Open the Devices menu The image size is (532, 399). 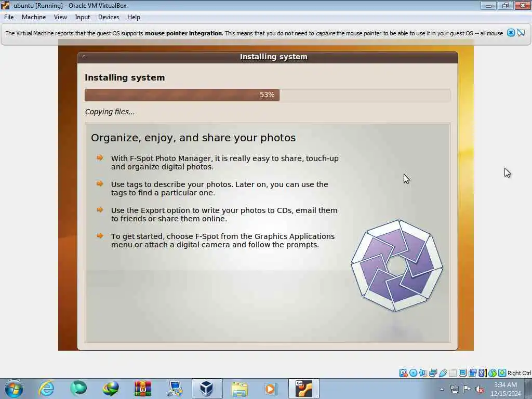pos(108,17)
